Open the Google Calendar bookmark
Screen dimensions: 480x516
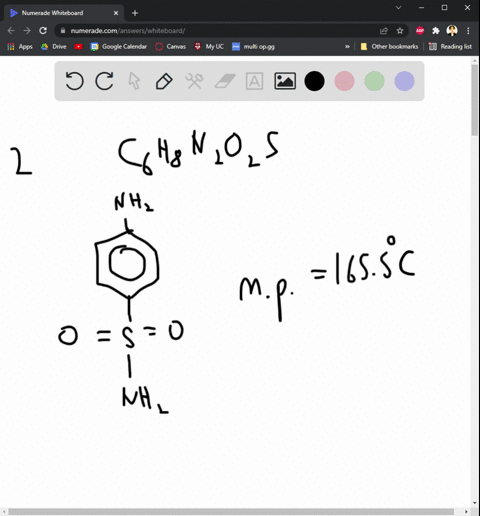click(x=119, y=47)
